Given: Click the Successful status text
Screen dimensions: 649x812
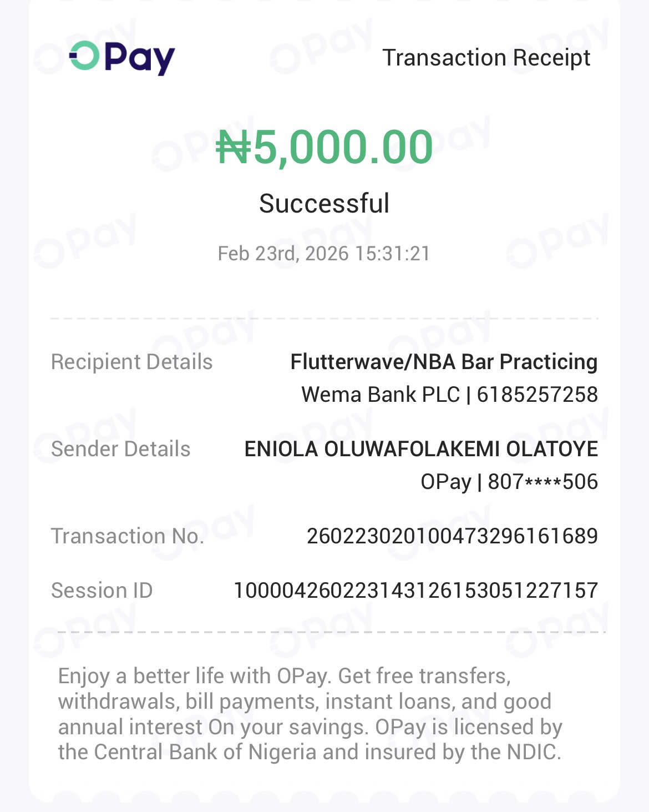Looking at the screenshot, I should 324,204.
